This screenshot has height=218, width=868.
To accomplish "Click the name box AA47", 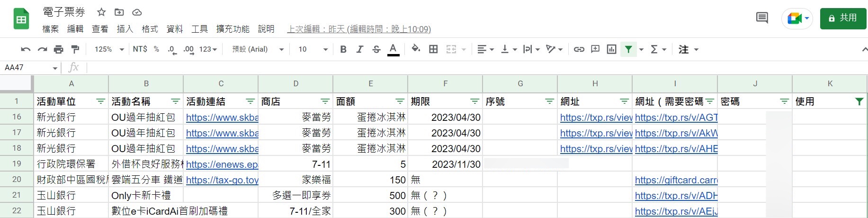I will point(31,67).
